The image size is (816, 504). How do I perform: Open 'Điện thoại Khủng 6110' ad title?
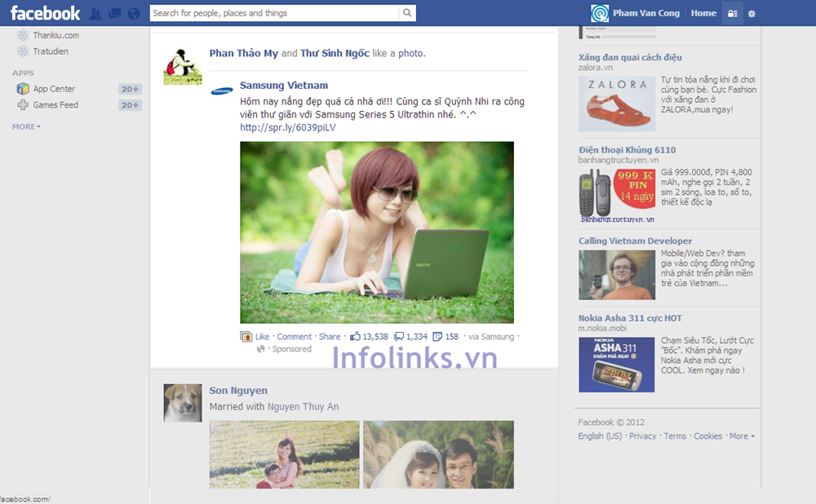(x=627, y=150)
